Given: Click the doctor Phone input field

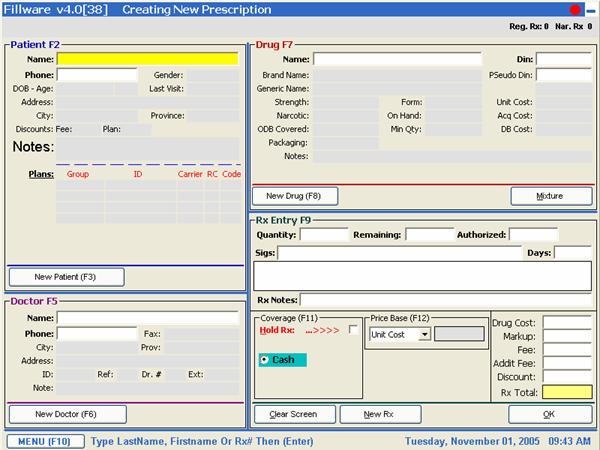Looking at the screenshot, I should pyautogui.click(x=97, y=333).
